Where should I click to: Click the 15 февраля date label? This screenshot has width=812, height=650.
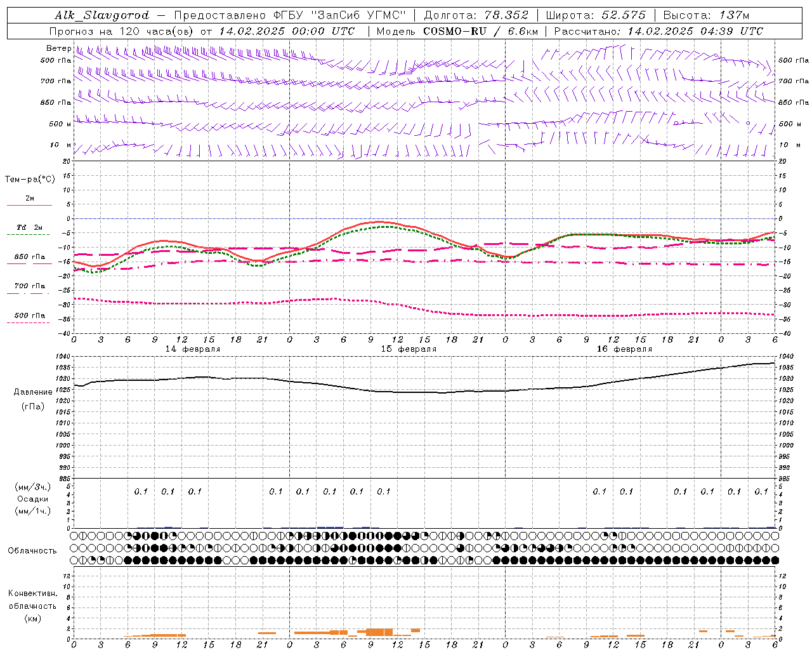409,349
